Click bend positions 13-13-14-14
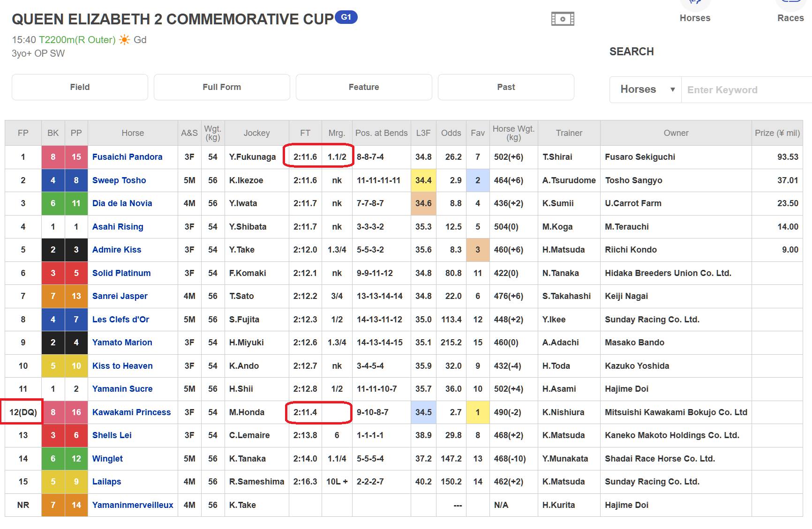The height and width of the screenshot is (529, 812). coord(380,296)
